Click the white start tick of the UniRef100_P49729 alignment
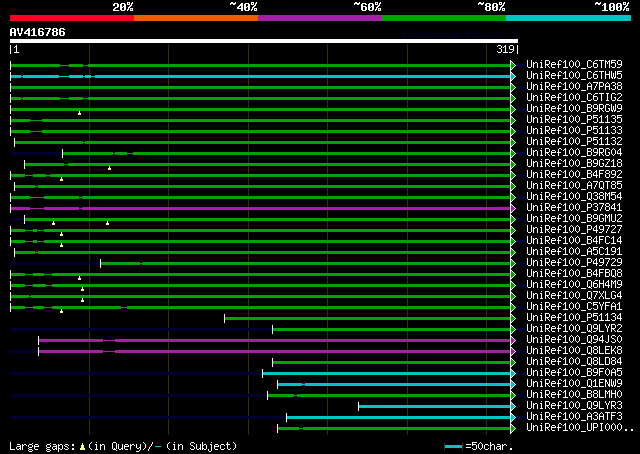This screenshot has width=640, height=454. tap(100, 263)
